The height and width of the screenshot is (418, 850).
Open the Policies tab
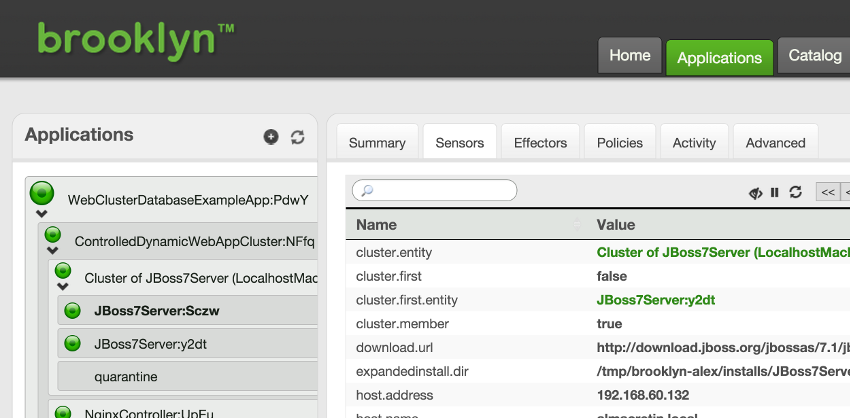(619, 143)
